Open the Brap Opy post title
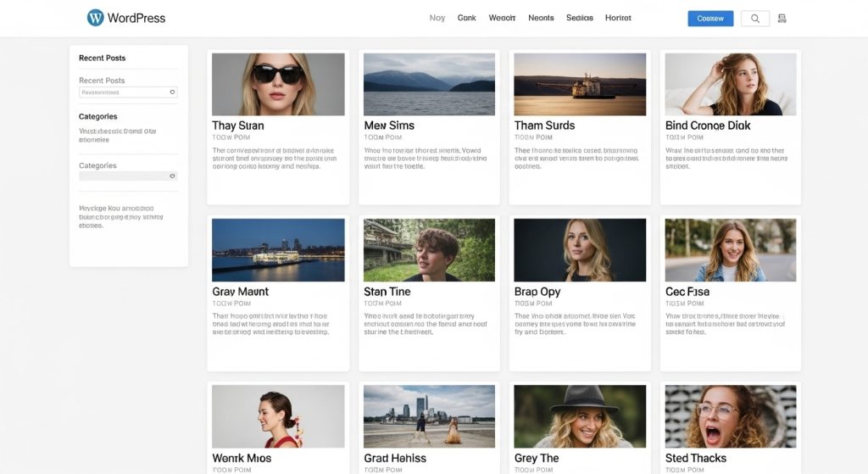Viewport: 868px width, 474px height. 537,292
